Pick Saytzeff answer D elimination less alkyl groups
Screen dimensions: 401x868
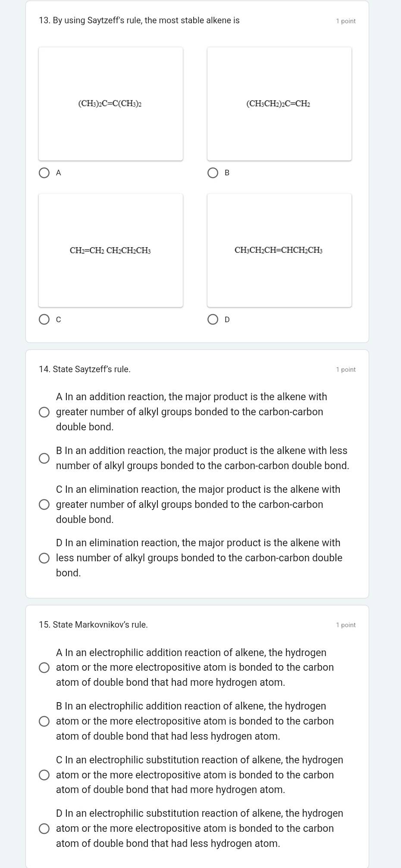[44, 558]
